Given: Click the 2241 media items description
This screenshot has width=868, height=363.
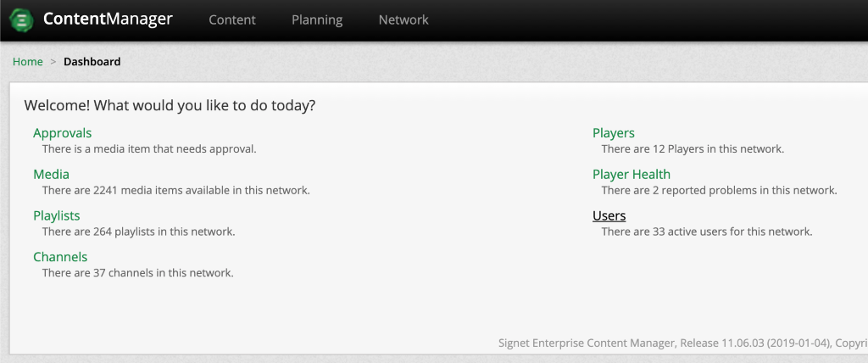Looking at the screenshot, I should tap(176, 191).
